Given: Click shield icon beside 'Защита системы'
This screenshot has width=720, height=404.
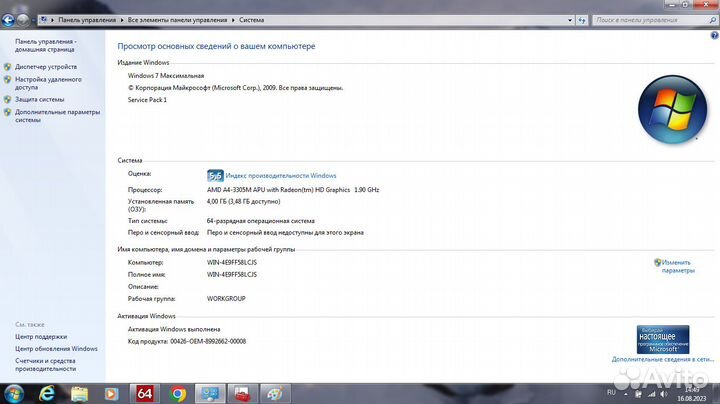Looking at the screenshot, I should 7,99.
